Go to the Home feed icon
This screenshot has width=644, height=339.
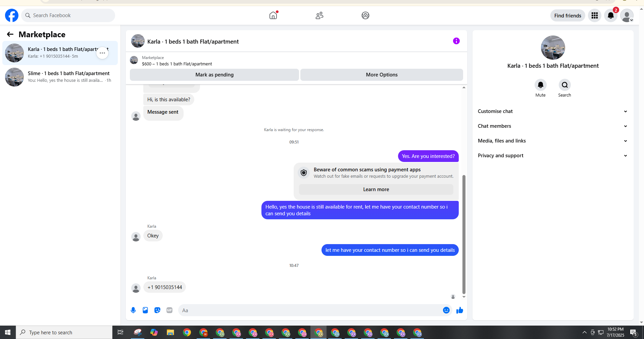coord(273,15)
